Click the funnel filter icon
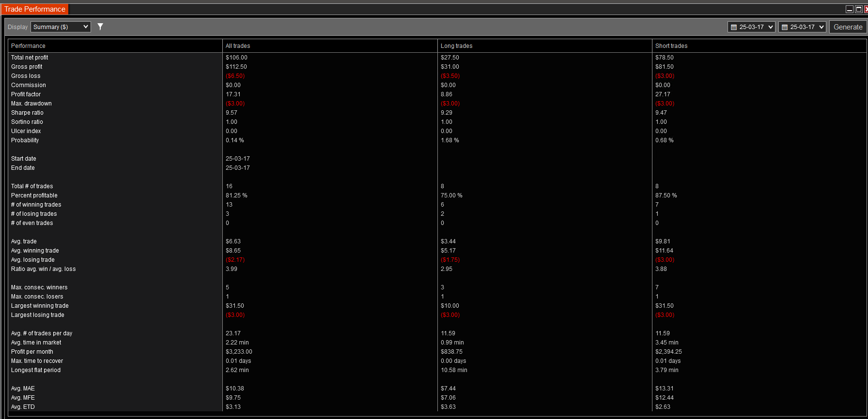This screenshot has width=868, height=419. pyautogui.click(x=100, y=27)
